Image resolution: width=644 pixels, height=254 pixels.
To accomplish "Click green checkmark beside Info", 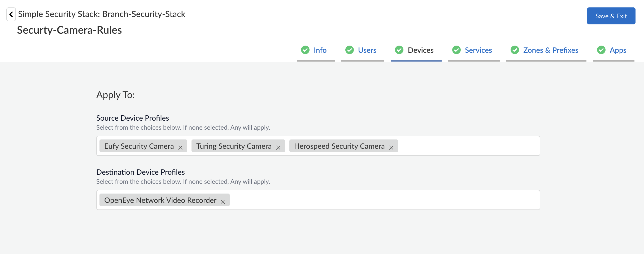I will [305, 50].
